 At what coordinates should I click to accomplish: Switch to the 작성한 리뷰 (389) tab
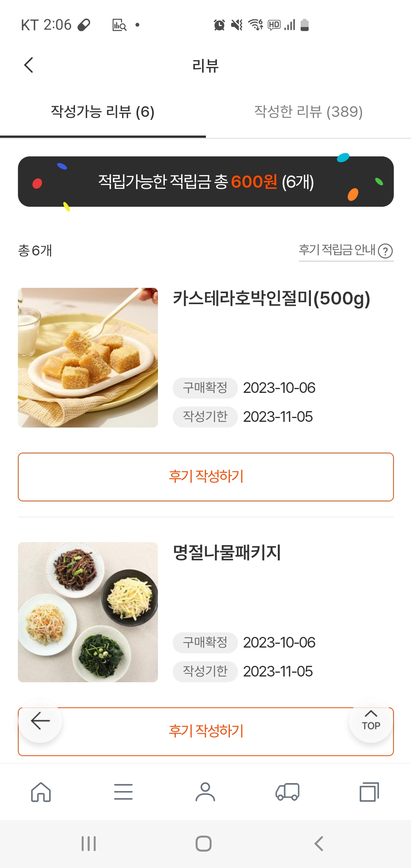coord(308,112)
